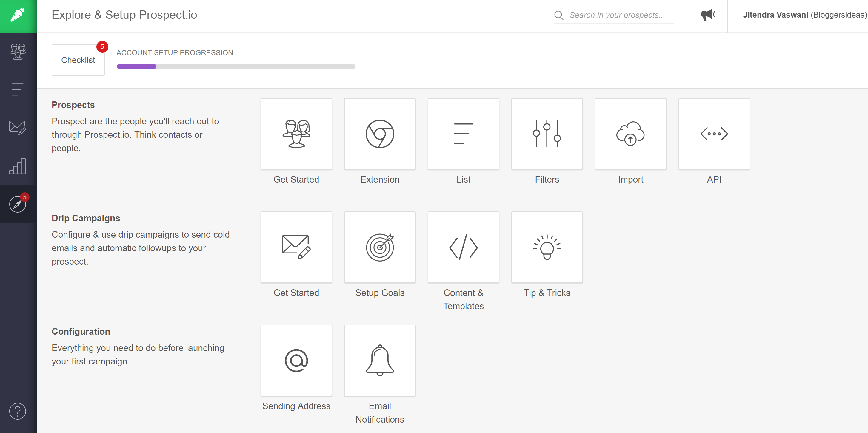The image size is (868, 433).
Task: Open the Chrome Extension tile
Action: tap(380, 134)
